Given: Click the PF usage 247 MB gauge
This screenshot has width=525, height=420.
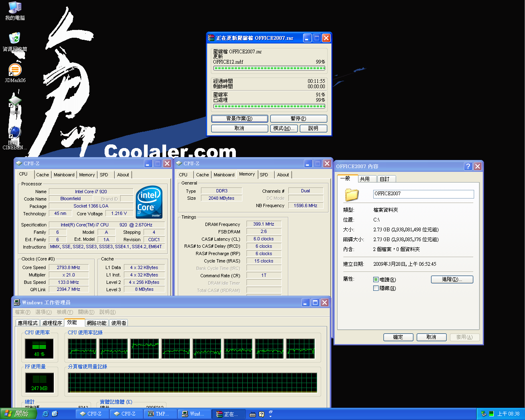Looking at the screenshot, I should coord(39,382).
